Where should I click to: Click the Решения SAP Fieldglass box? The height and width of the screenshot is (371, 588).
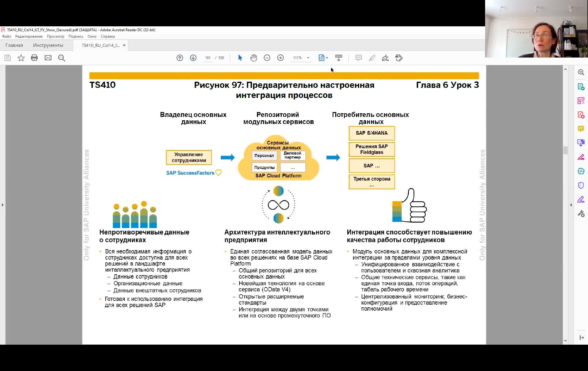point(372,149)
